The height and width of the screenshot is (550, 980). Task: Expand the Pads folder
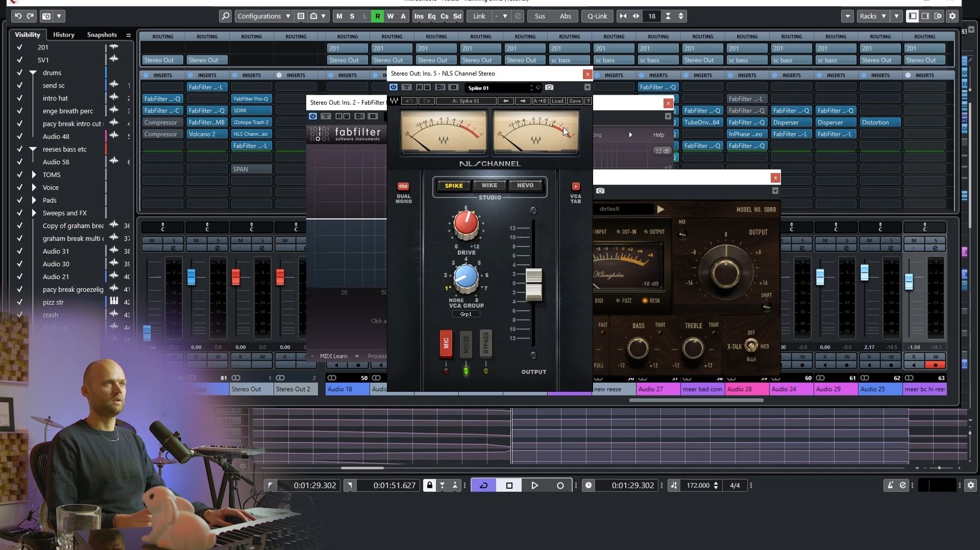(34, 201)
